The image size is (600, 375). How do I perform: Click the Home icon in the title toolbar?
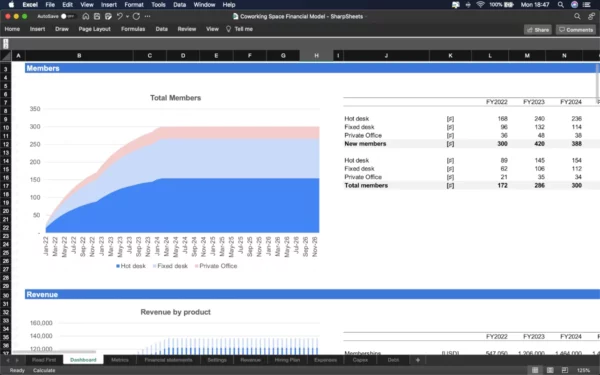[86, 16]
